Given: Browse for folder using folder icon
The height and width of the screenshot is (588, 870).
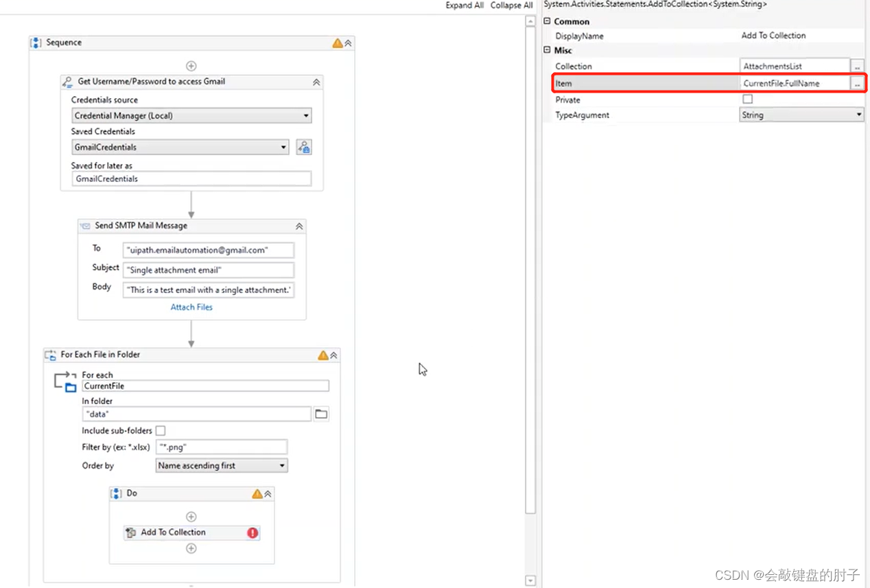Looking at the screenshot, I should click(321, 414).
